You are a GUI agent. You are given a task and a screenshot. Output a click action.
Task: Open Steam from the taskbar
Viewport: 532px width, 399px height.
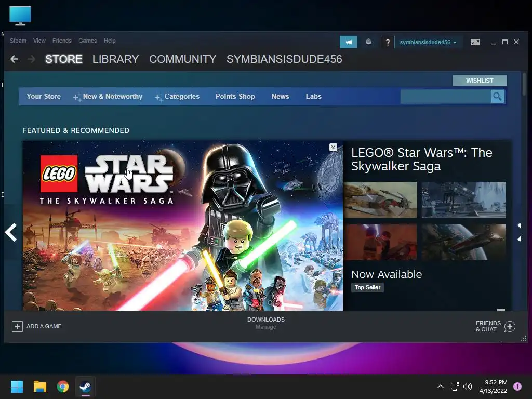[85, 387]
